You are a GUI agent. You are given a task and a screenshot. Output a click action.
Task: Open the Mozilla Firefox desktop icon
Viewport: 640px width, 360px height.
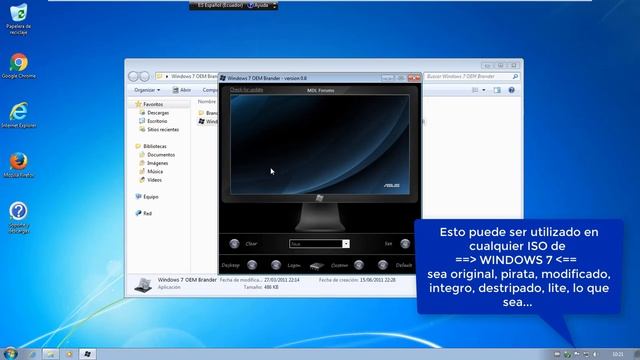click(18, 165)
